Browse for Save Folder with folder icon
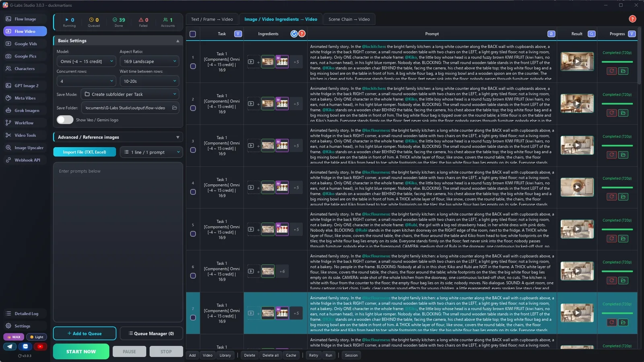644x362 pixels. click(x=174, y=108)
